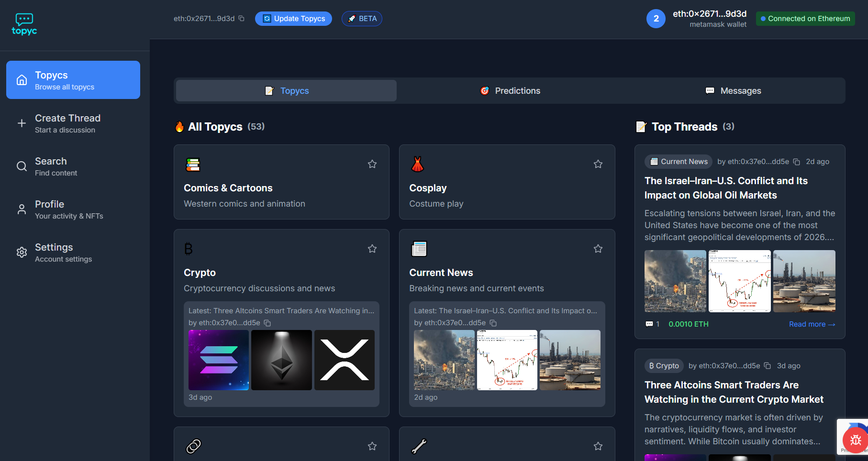This screenshot has height=461, width=868.
Task: Open Three Altcoins Smart Traders thread title
Action: point(734,392)
